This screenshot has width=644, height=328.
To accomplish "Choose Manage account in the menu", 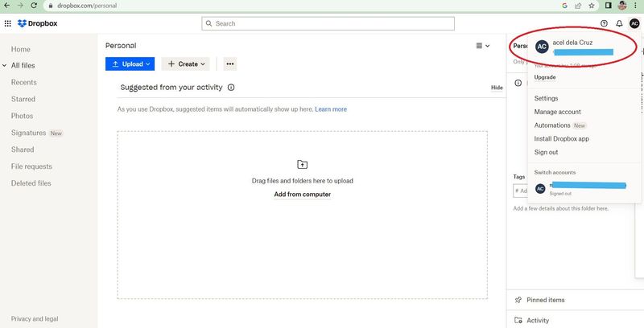I will [557, 112].
